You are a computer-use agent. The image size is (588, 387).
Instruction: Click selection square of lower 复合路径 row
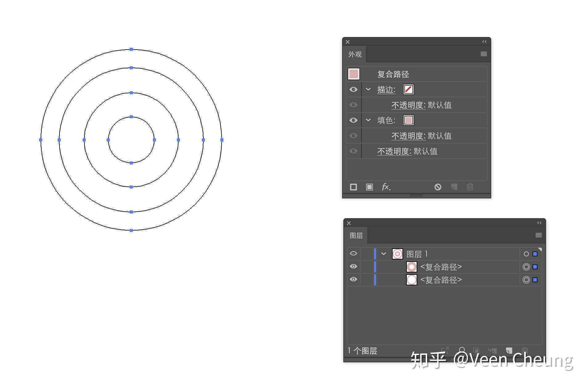(535, 280)
